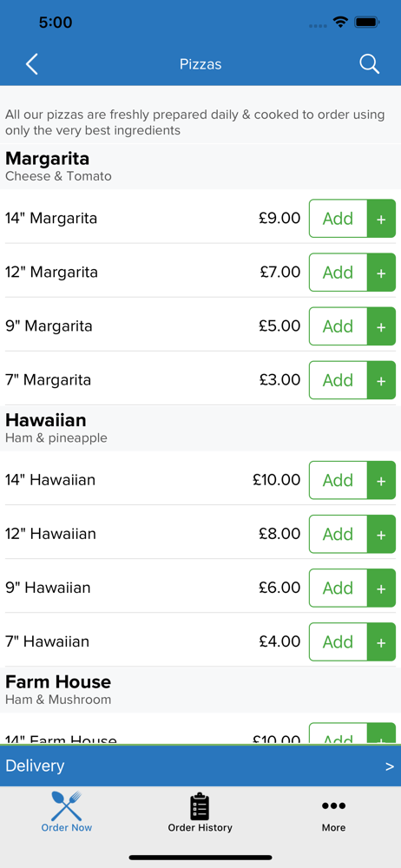This screenshot has width=401, height=868.
Task: Tap the plus icon for 7" Hawaiian
Action: click(x=381, y=642)
